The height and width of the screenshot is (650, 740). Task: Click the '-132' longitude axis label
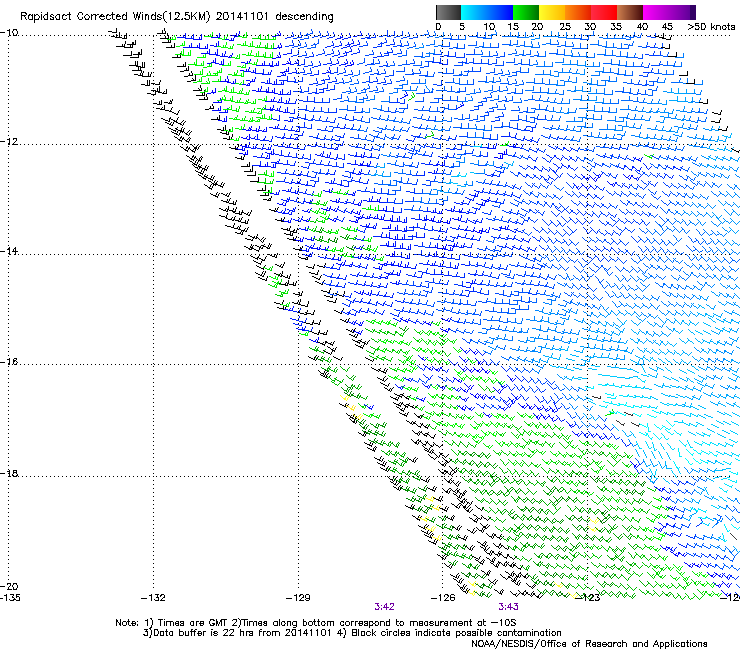(x=153, y=598)
